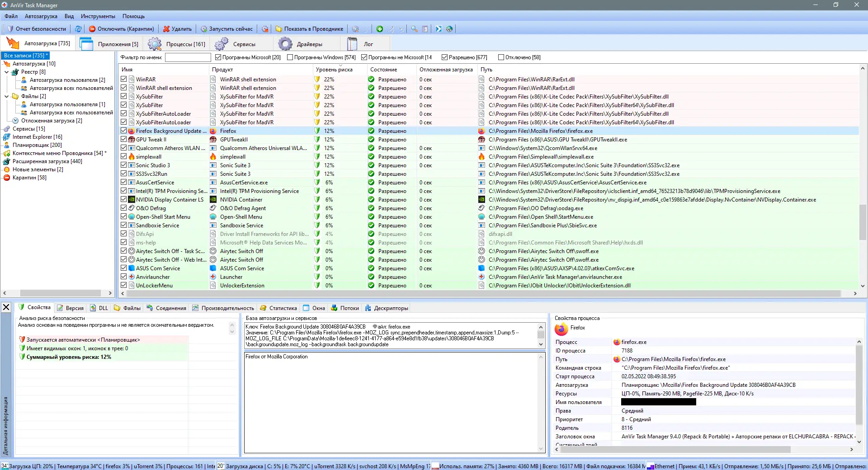This screenshot has height=470, width=868.
Task: Click the Karantin red icon in the tree
Action: click(x=7, y=178)
